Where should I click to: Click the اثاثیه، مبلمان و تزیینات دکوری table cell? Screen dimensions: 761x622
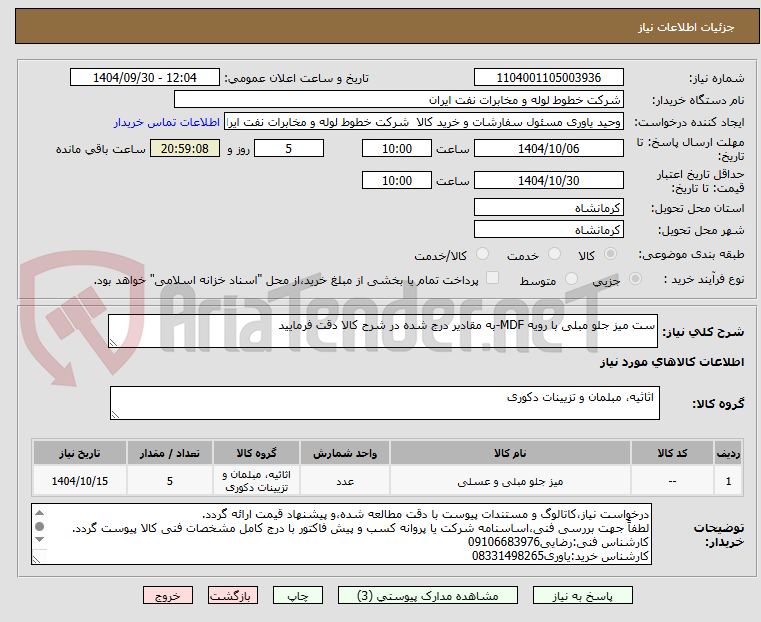coord(256,481)
